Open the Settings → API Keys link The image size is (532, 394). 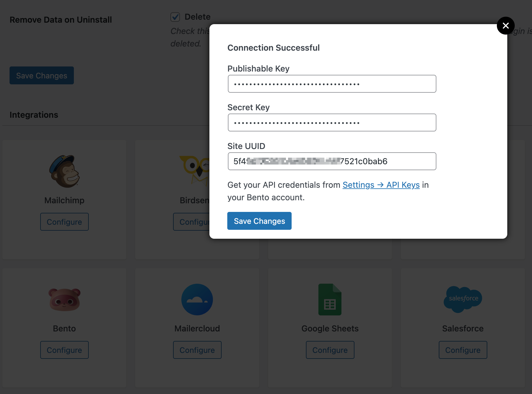(x=381, y=185)
